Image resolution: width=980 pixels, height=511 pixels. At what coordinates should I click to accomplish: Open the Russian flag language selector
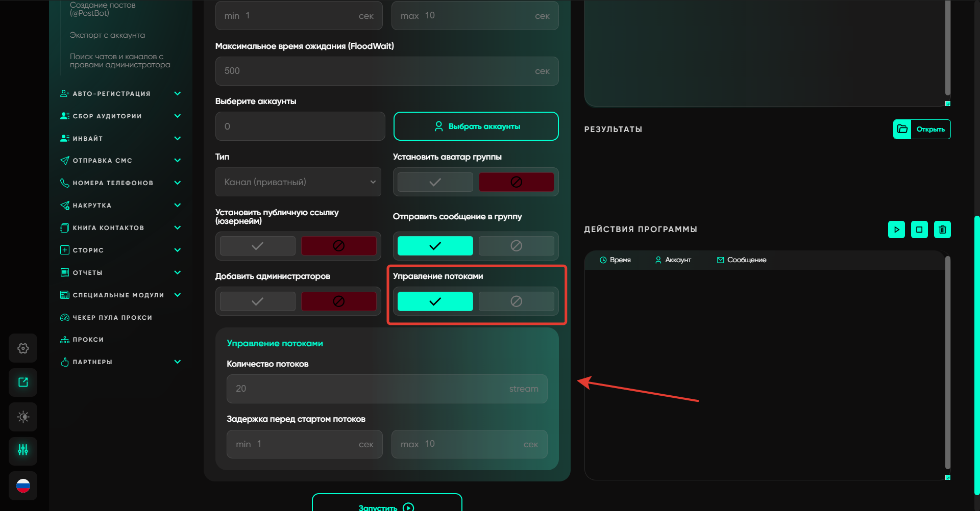pyautogui.click(x=23, y=486)
